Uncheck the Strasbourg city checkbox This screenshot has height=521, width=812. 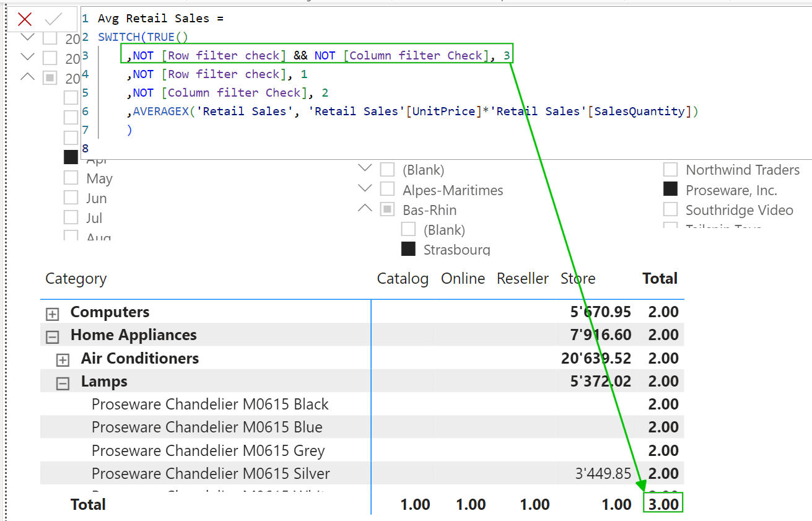click(408, 250)
